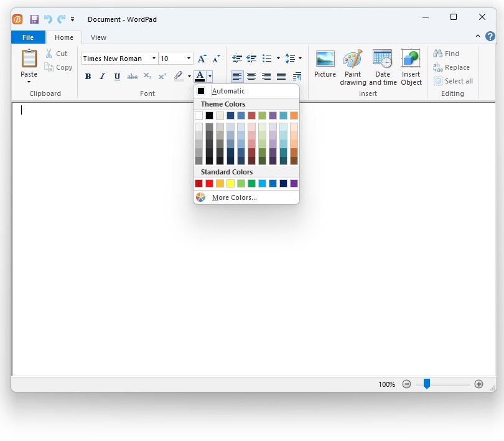The image size is (504, 441).
Task: Click the Paste icon in Clipboard group
Action: tap(29, 59)
